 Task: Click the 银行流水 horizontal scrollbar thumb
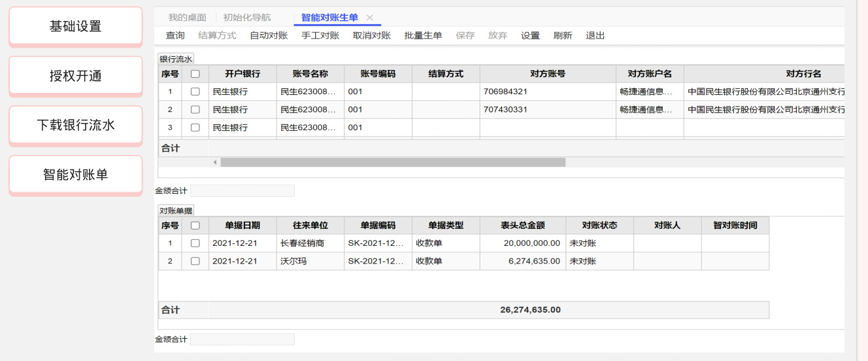click(393, 162)
